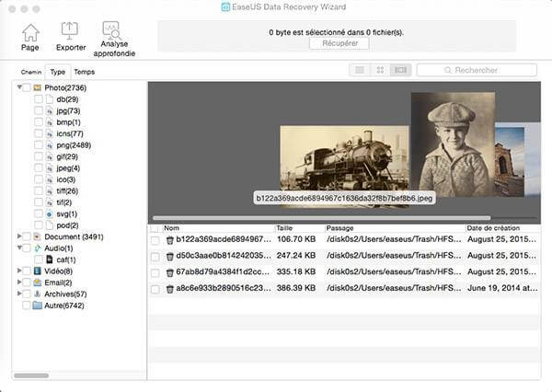Click the Exporter toolbar icon
Viewport: 552px width, 392px height.
point(70,31)
